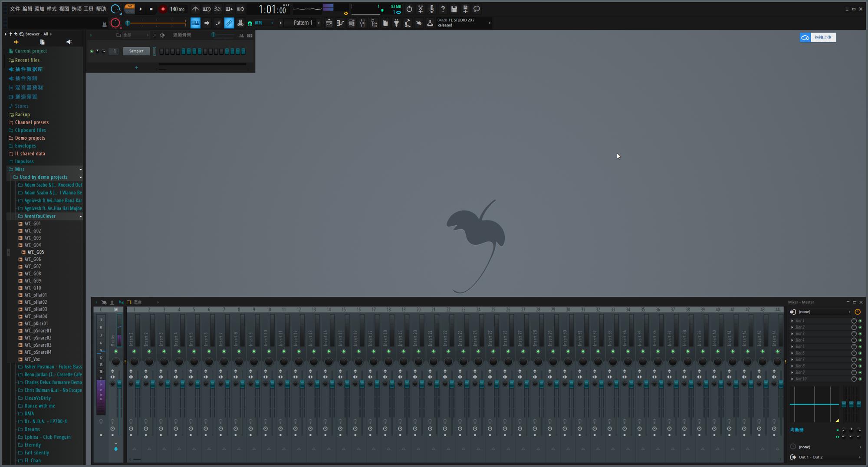Screen dimensions: 868x467
Task: Open the mixer view from the toolbar
Action: coord(363,23)
